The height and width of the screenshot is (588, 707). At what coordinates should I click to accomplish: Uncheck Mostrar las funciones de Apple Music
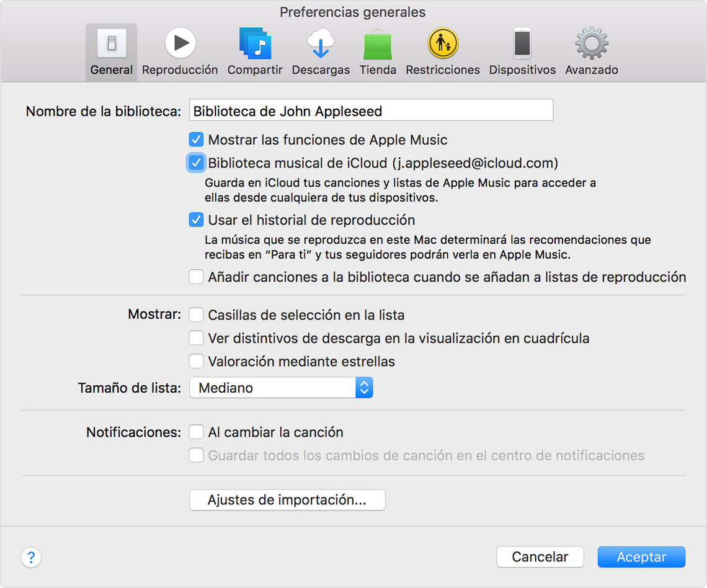click(196, 140)
